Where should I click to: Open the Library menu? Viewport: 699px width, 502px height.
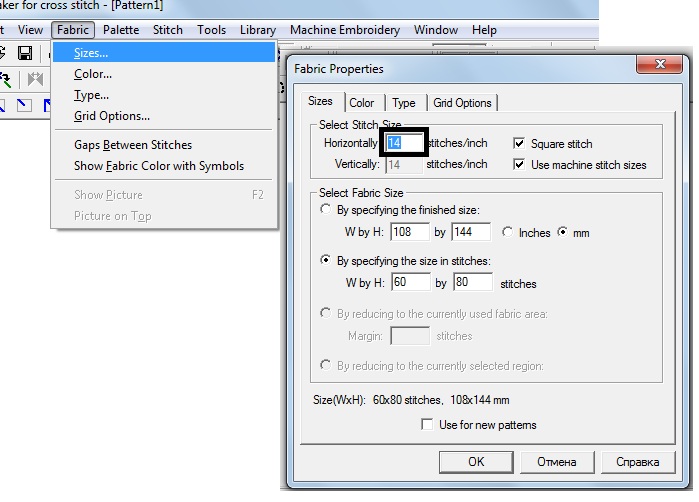258,30
